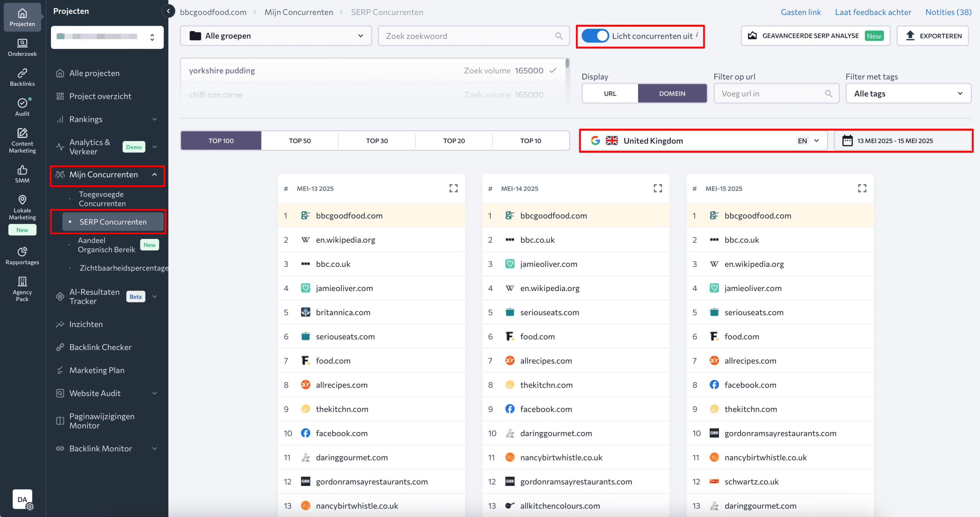Open the Agency Pack building icon
Image resolution: width=980 pixels, height=517 pixels.
tap(22, 289)
